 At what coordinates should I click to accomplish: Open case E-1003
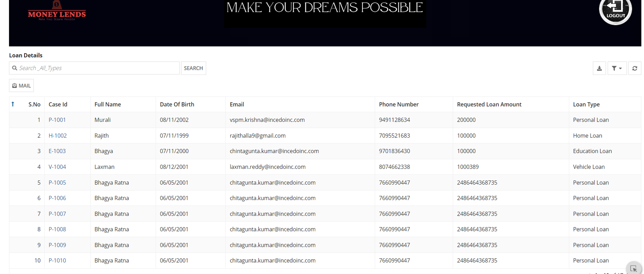pyautogui.click(x=57, y=151)
